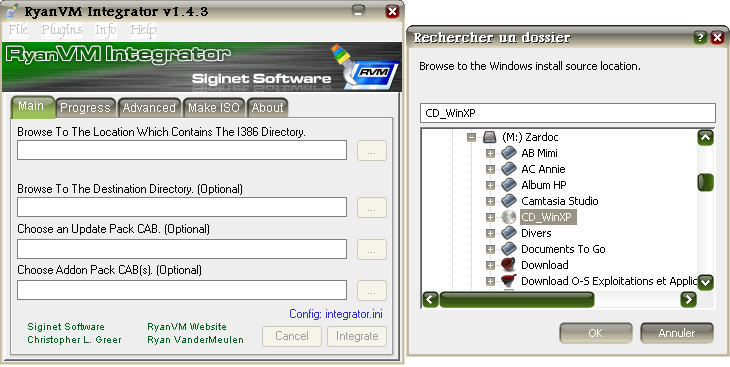The height and width of the screenshot is (367, 730).
Task: Click the Album HP folder icon
Action: pos(509,185)
